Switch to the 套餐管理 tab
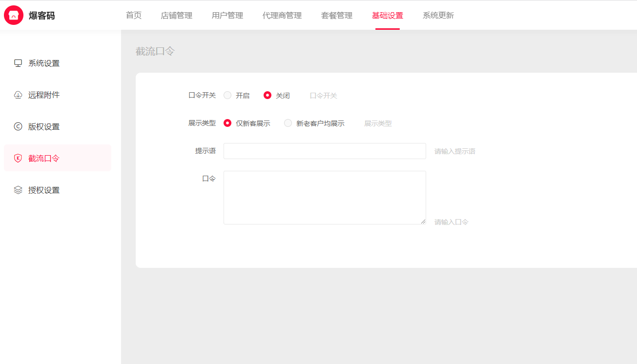Viewport: 637px width, 364px height. pyautogui.click(x=337, y=15)
